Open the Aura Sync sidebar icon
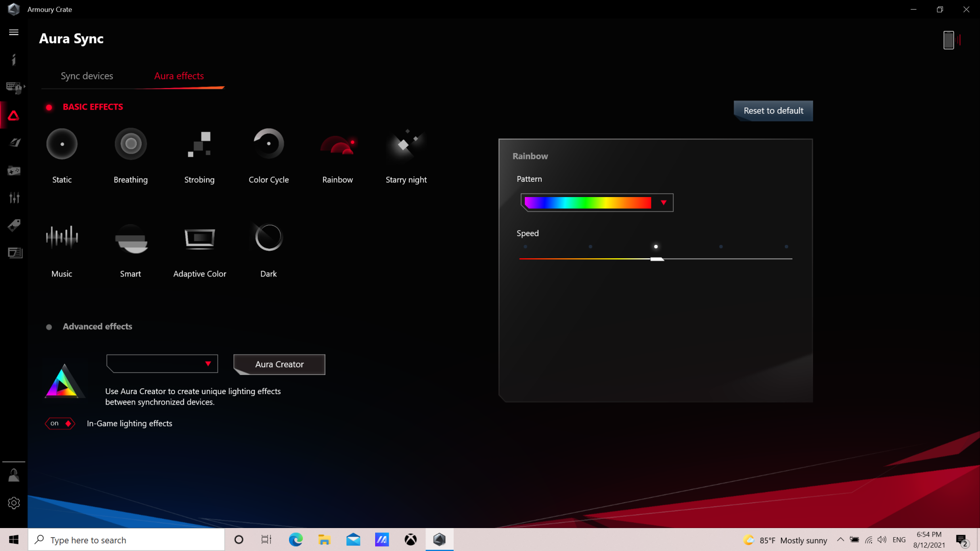980x551 pixels. (x=14, y=115)
